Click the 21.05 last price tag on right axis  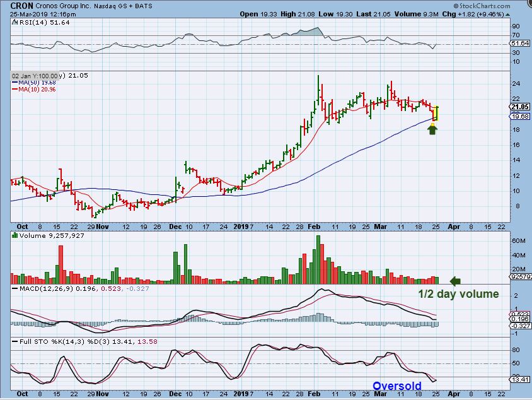tap(520, 107)
